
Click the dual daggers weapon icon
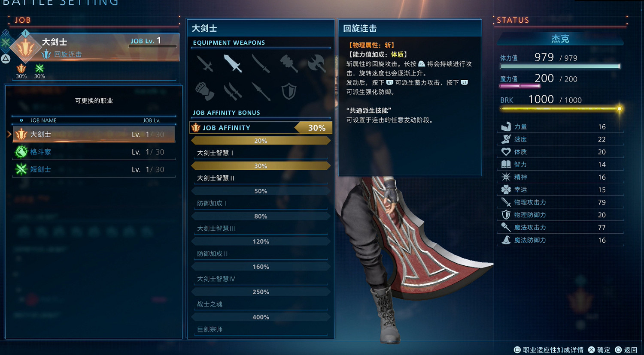click(233, 91)
